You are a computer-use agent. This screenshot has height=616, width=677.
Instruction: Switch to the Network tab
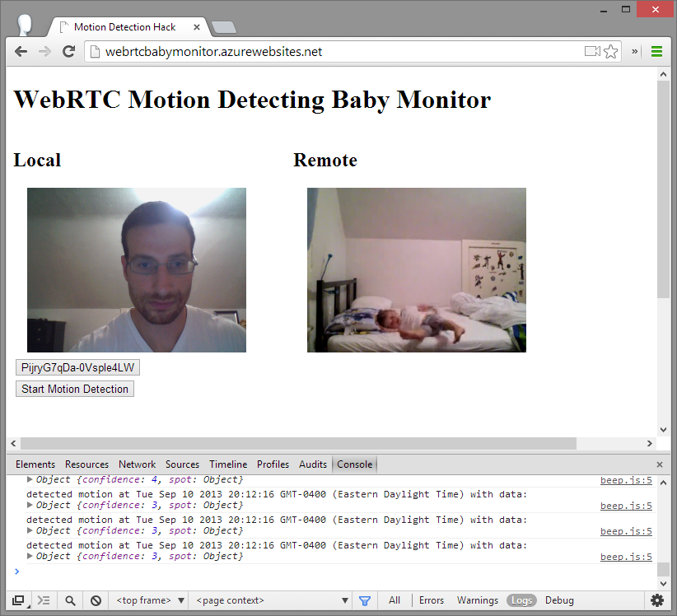tap(137, 464)
